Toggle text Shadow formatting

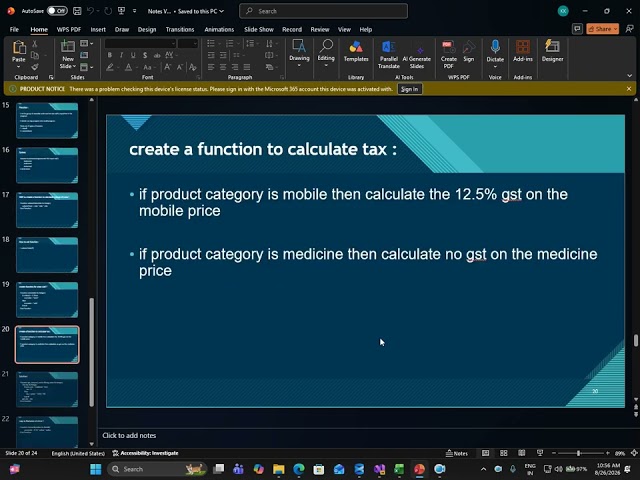click(145, 55)
